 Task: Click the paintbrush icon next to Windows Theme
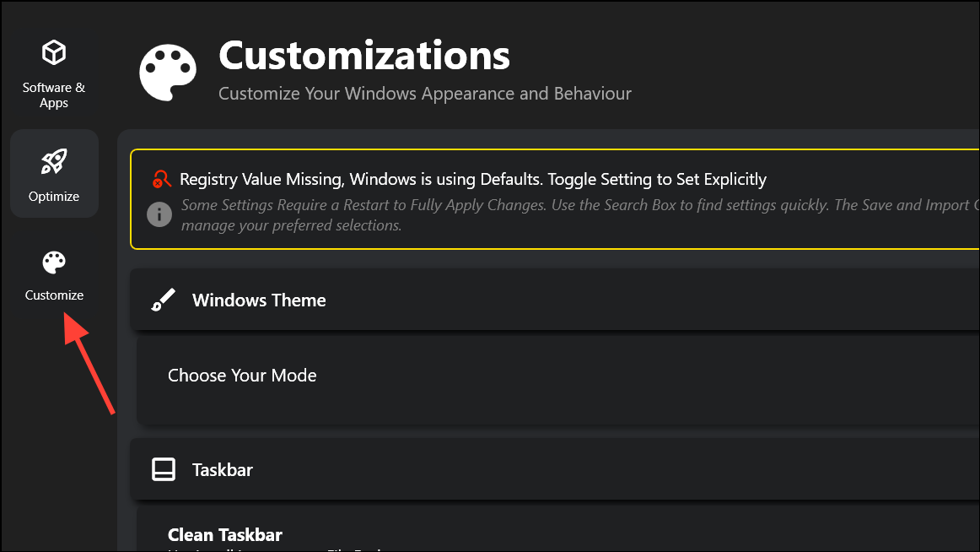[x=164, y=300]
